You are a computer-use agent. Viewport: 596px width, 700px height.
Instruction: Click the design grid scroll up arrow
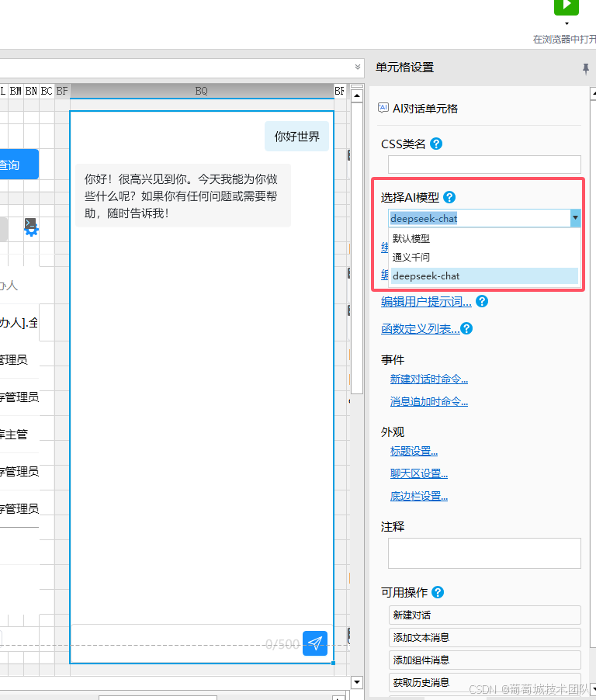tap(357, 96)
